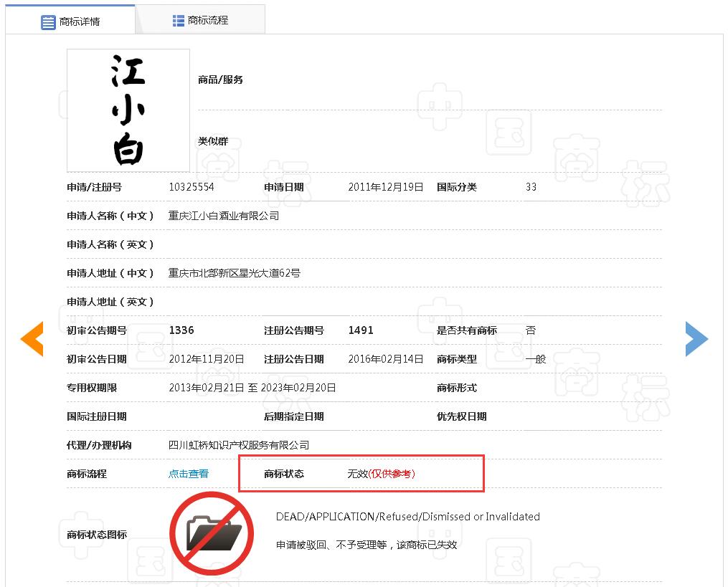Click agency name 四川虹桥知识产权服务有限公司
This screenshot has height=587, width=728.
point(239,445)
